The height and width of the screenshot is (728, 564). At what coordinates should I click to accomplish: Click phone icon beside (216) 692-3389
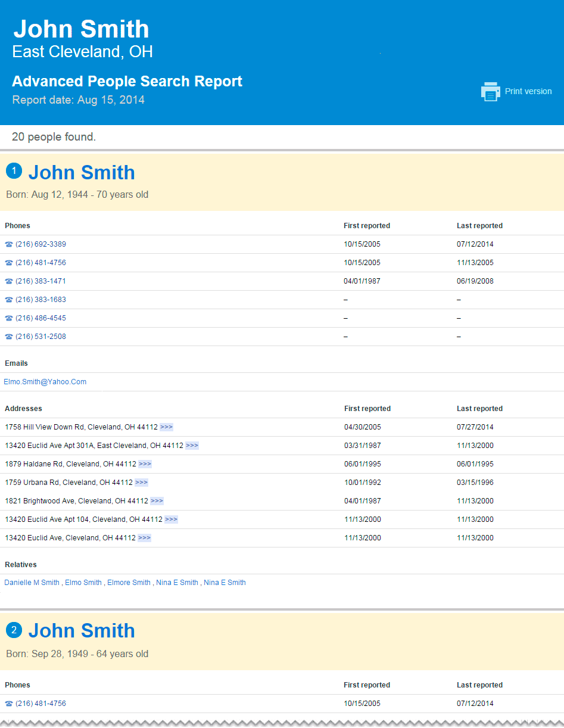click(x=9, y=244)
